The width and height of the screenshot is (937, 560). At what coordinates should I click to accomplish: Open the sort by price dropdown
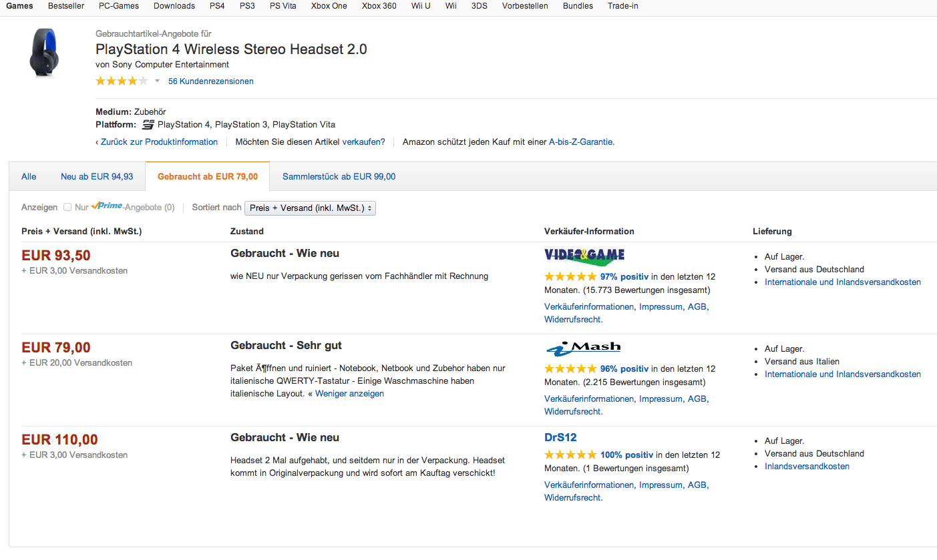tap(311, 208)
